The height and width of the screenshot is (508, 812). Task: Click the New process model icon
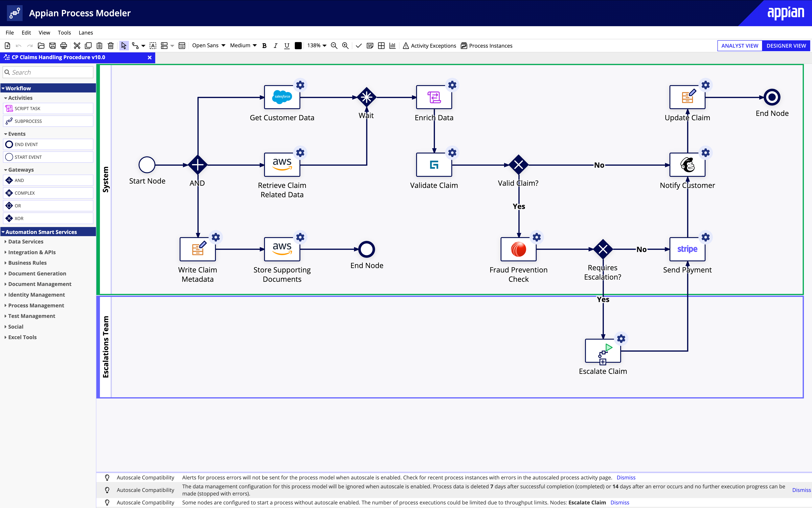click(7, 46)
